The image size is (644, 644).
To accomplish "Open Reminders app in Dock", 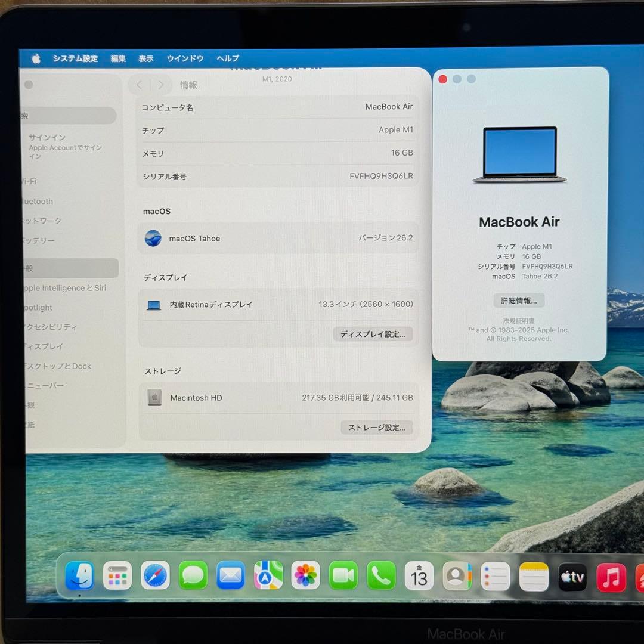I will (x=496, y=576).
